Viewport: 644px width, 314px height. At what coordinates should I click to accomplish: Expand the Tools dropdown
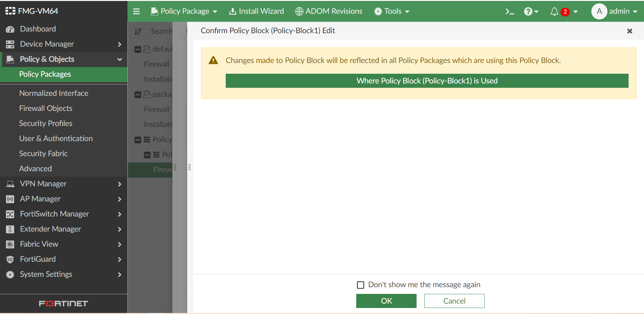(x=391, y=11)
